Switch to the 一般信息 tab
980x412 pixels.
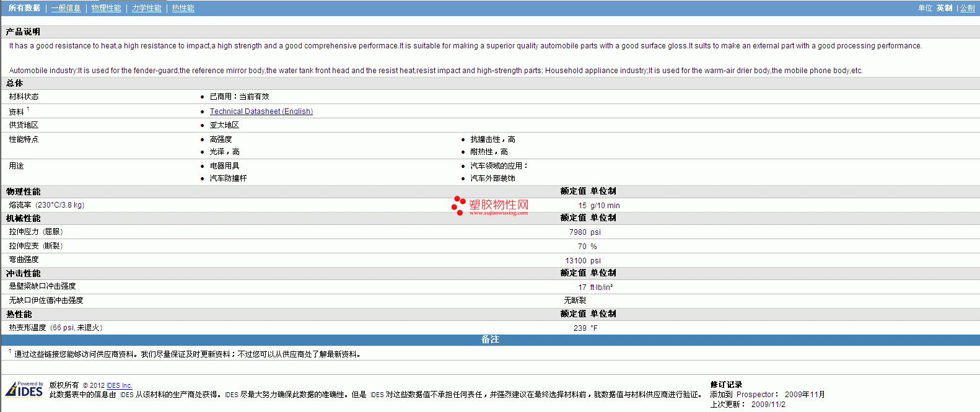(x=66, y=8)
